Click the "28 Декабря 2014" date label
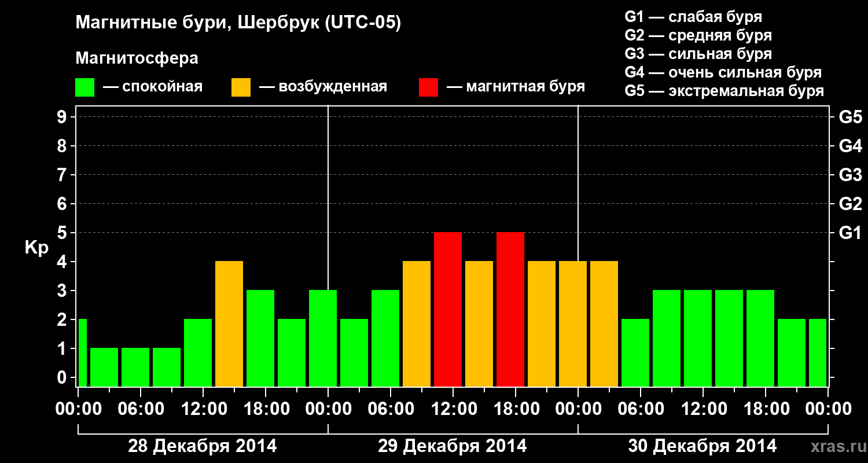The height and width of the screenshot is (463, 868). tap(203, 446)
